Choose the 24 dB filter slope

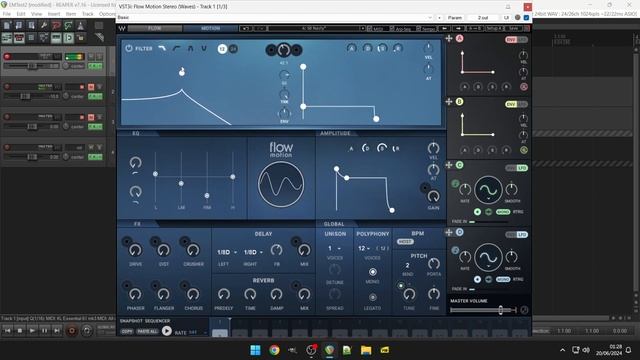click(x=233, y=49)
